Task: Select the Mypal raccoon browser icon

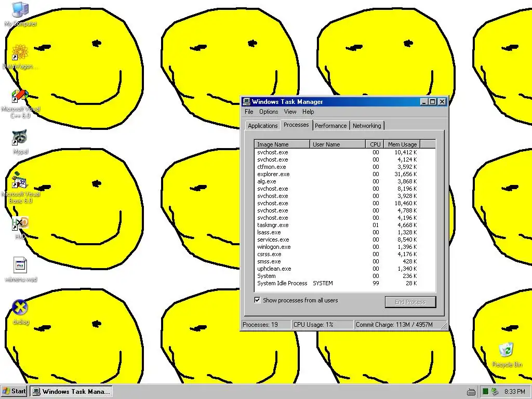Action: (20, 142)
